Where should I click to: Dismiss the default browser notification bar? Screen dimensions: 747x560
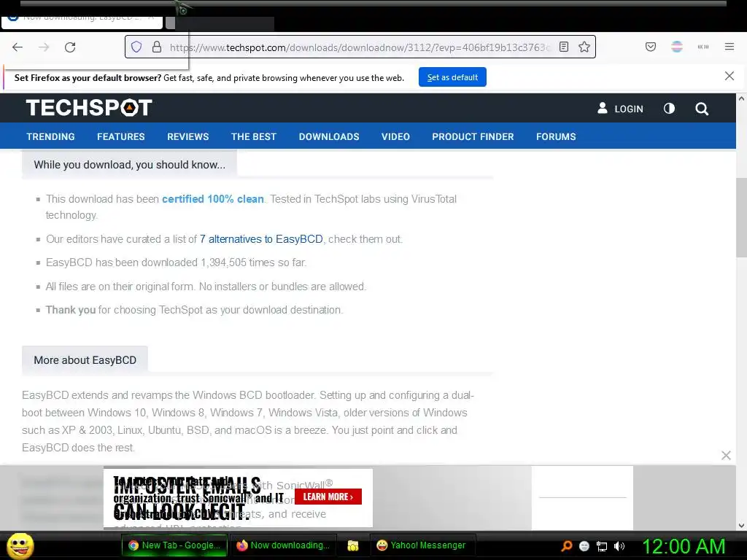point(729,76)
